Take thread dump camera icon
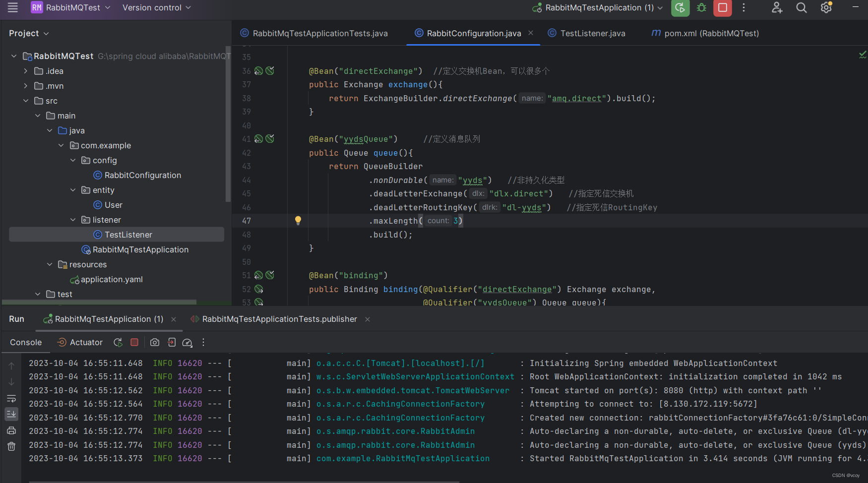The image size is (868, 483). tap(155, 342)
